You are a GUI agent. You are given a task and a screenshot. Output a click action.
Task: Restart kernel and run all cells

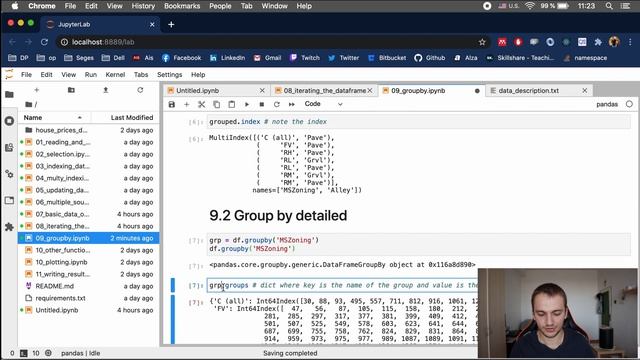pyautogui.click(x=291, y=104)
